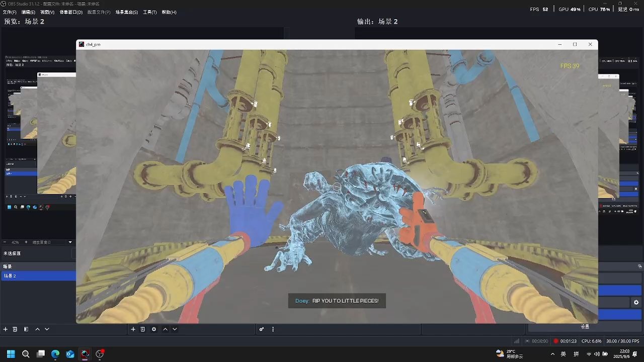The height and width of the screenshot is (362, 644).
Task: Open Windows taskbar search
Action: click(x=26, y=354)
